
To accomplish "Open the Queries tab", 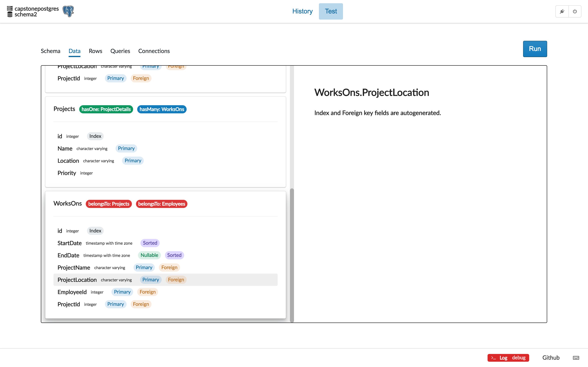I will point(120,51).
